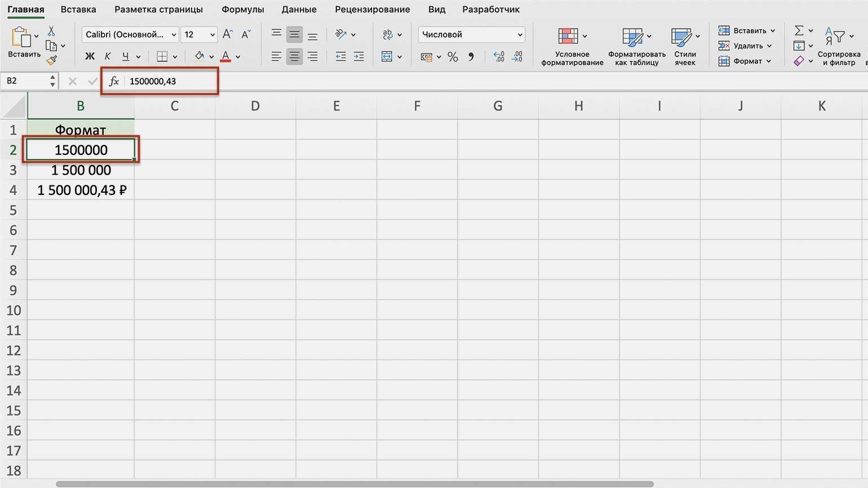This screenshot has width=868, height=488.
Task: Toggle italic К formatting
Action: (107, 56)
